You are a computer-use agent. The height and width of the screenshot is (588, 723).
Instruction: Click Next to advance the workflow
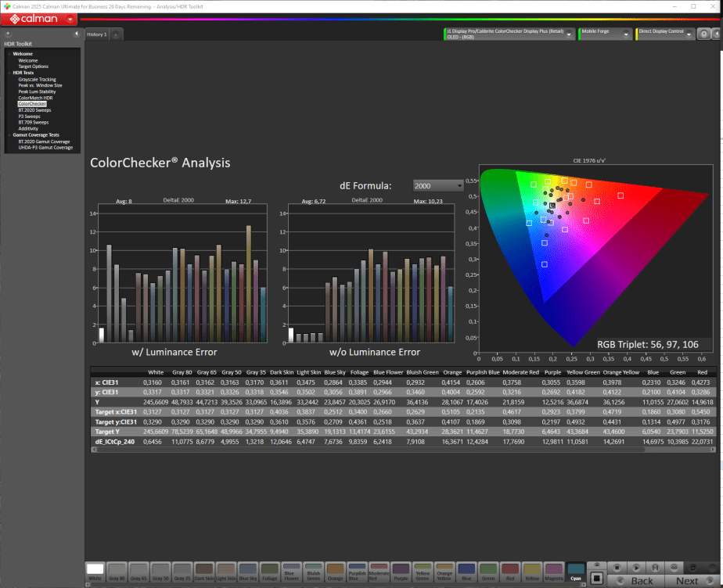coord(686,580)
